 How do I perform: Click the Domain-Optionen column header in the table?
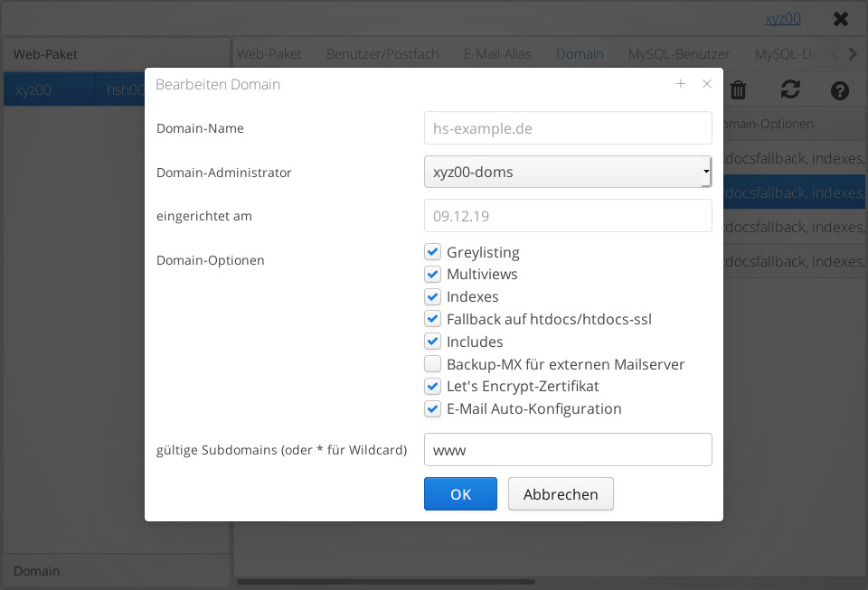click(795, 124)
